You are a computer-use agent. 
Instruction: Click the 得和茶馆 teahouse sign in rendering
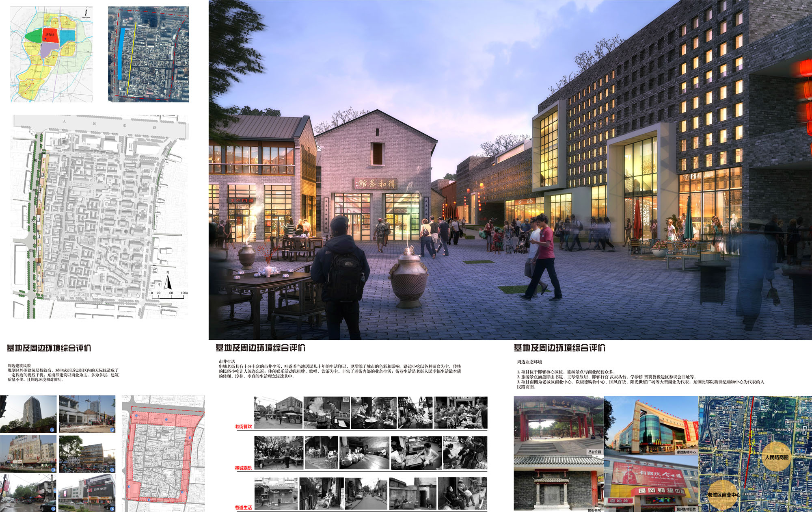click(375, 184)
